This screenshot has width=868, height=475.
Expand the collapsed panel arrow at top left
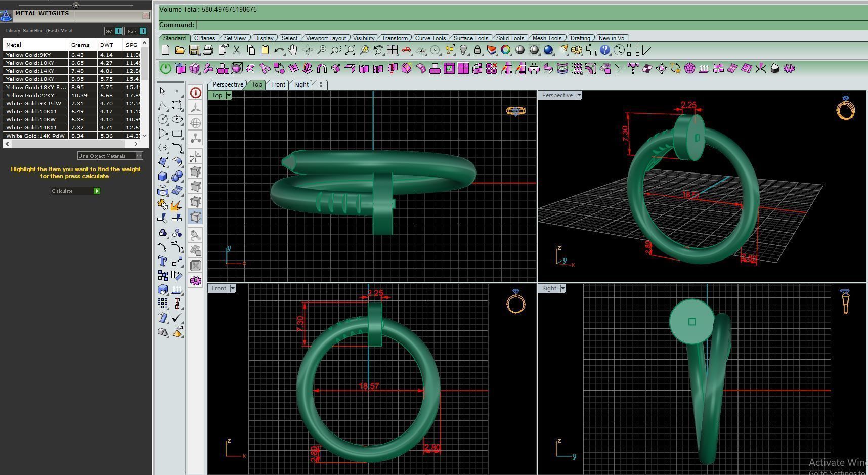pyautogui.click(x=75, y=5)
